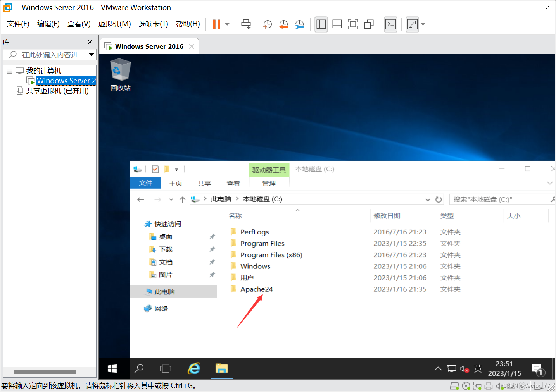
Task: Select the 回收站 recycle bin icon
Action: click(x=121, y=75)
